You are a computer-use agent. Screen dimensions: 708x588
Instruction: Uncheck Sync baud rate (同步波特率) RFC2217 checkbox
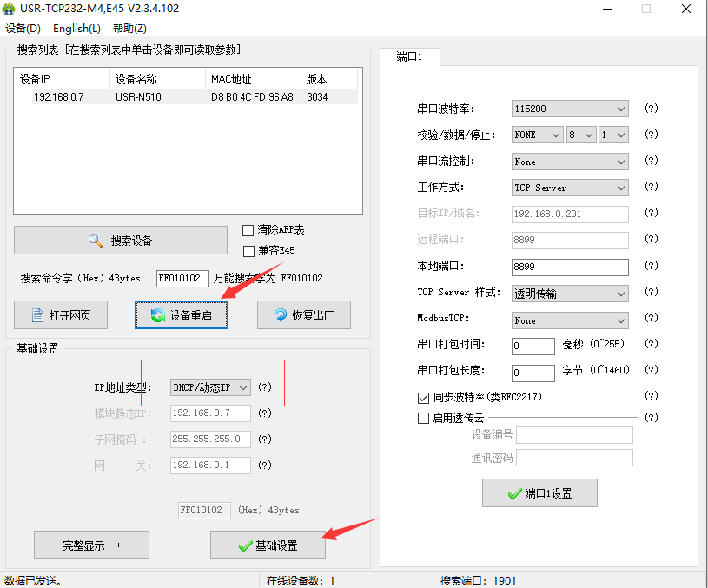(x=424, y=398)
